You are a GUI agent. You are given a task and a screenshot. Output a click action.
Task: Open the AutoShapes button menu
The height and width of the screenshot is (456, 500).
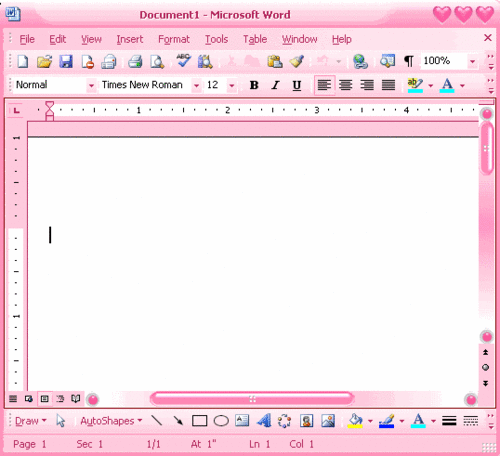[111, 421]
